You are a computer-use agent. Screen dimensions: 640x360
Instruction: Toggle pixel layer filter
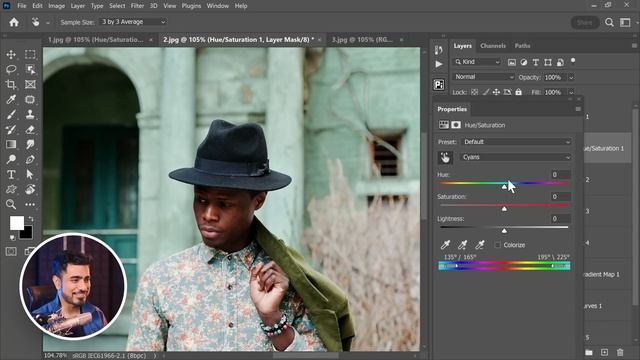511,62
